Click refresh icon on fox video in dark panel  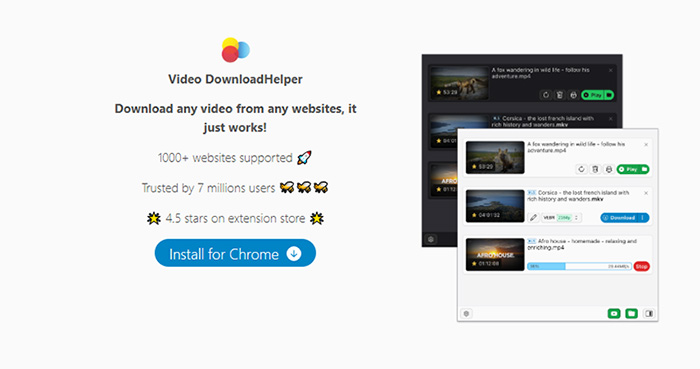(x=546, y=95)
